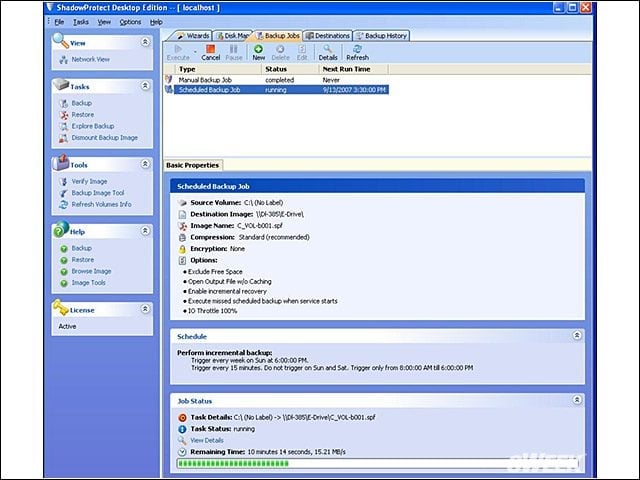Click the License key icon

pyautogui.click(x=60, y=308)
